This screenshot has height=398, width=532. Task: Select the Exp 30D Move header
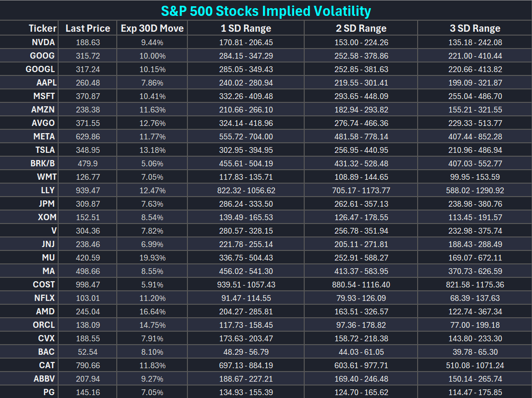tap(152, 28)
